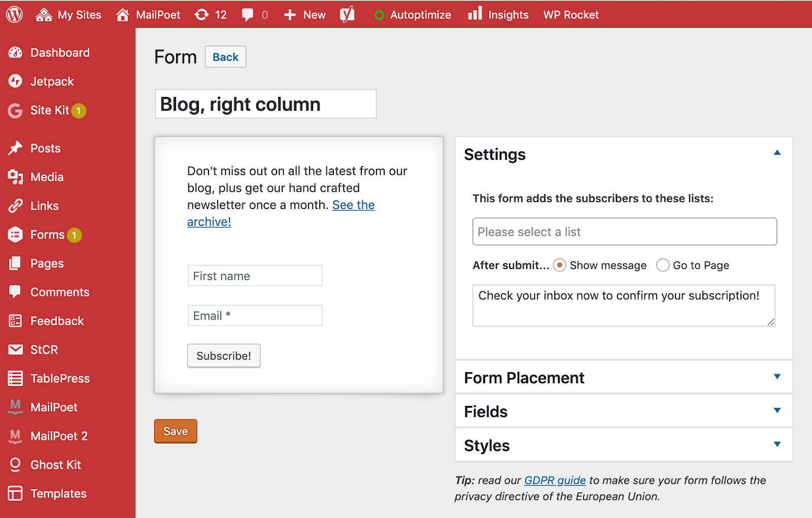This screenshot has height=518, width=812.
Task: Open the GDPR guide link
Action: [555, 480]
